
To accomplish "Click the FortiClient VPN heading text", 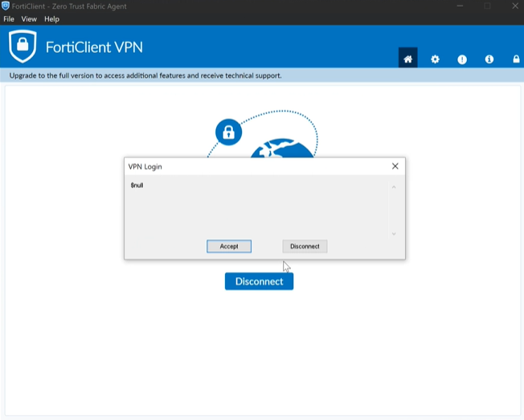I will (94, 47).
